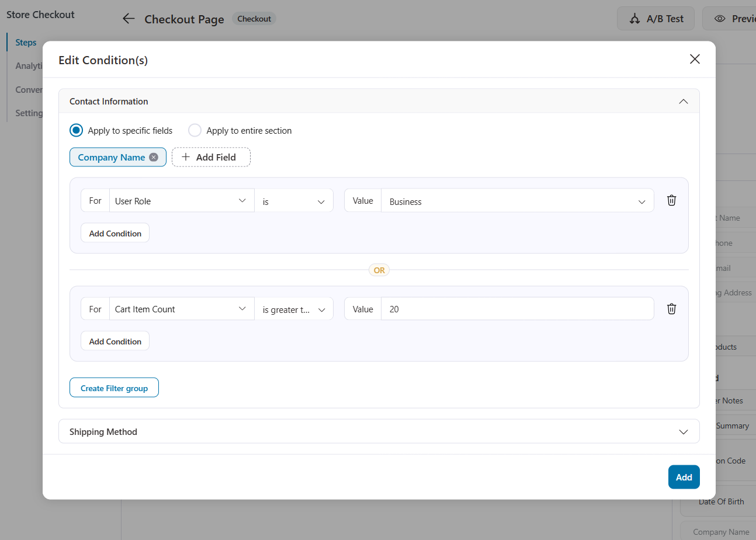
Task: Remove the Company Name field chip
Action: 153,156
